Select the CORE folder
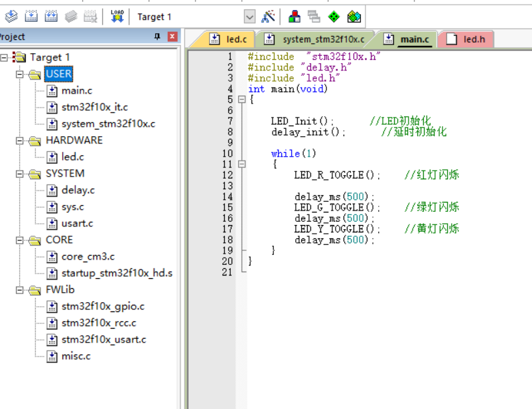 [x=60, y=240]
